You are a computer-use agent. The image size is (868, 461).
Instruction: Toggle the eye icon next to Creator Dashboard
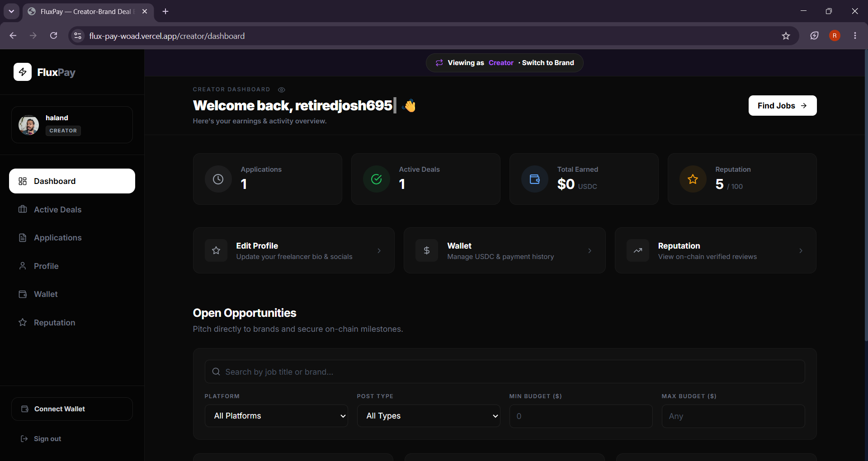282,89
